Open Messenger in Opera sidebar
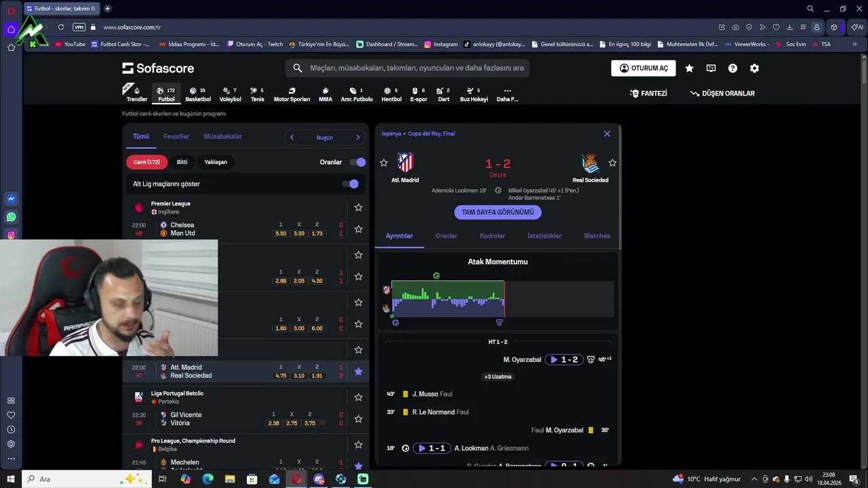This screenshot has height=488, width=868. pos(11,199)
